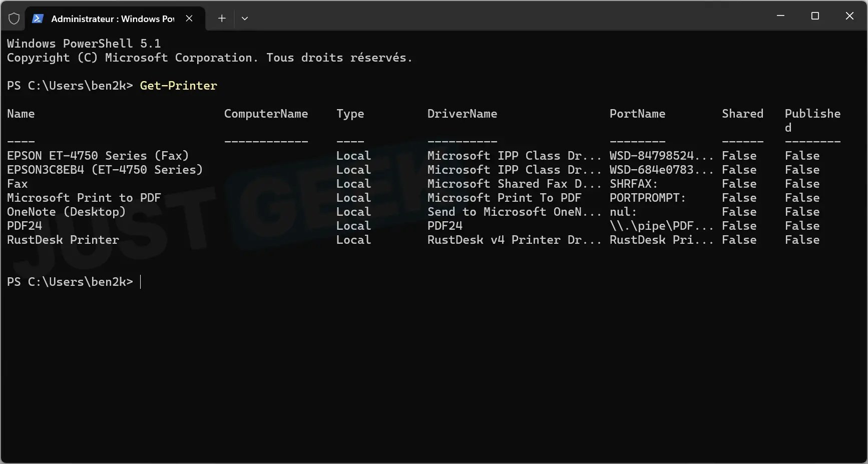This screenshot has height=464, width=868.
Task: Click the OneNote (Desktop) printer name
Action: tap(66, 212)
